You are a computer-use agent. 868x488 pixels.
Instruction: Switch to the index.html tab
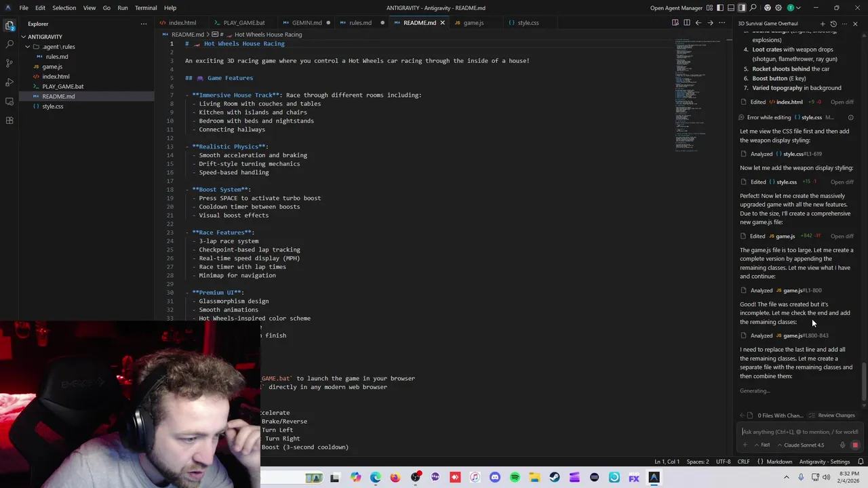[182, 23]
